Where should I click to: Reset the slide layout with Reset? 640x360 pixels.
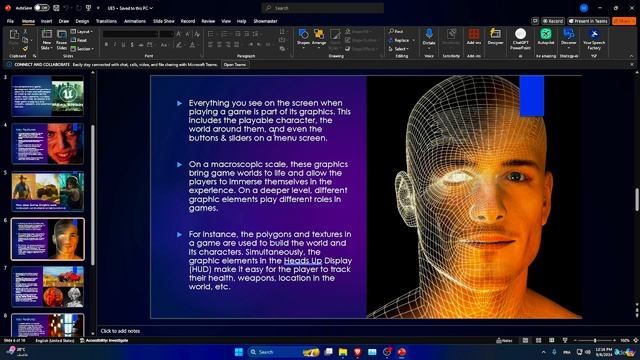[x=79, y=40]
